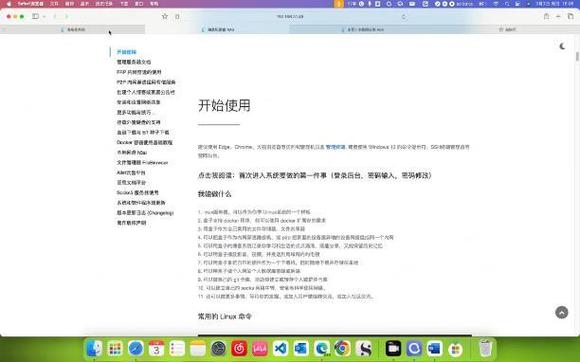This screenshot has width=580, height=362.
Task: Open the Changelog sidebar entry
Action: [x=145, y=213]
